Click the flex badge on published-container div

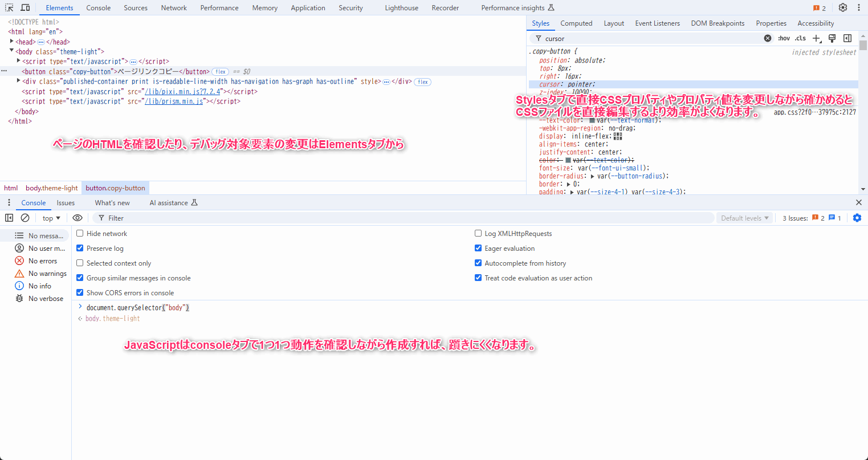click(422, 82)
